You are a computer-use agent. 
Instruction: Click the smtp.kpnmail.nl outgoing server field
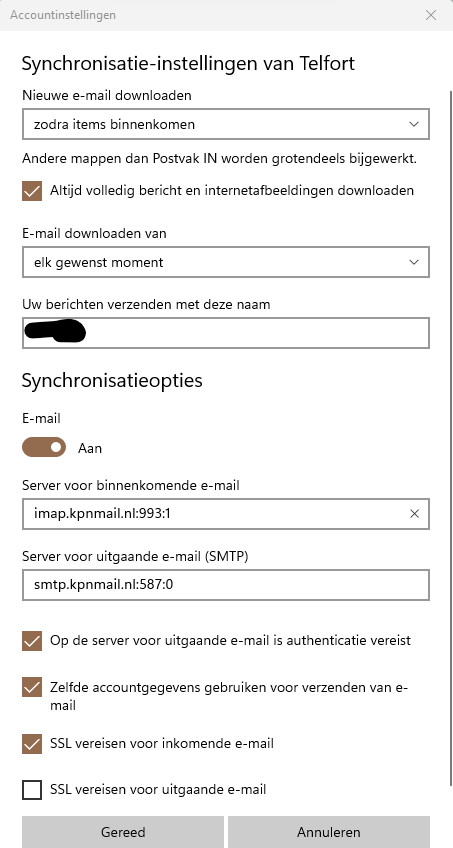pyautogui.click(x=226, y=585)
